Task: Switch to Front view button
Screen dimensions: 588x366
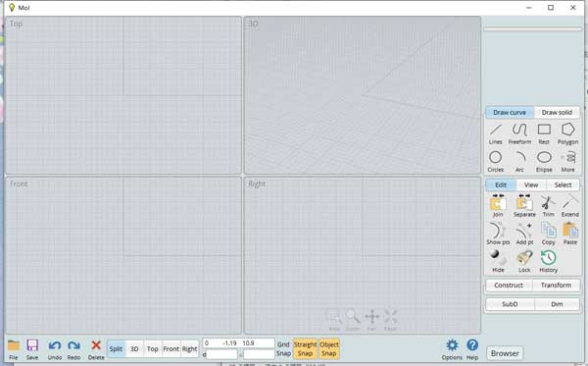Action: point(171,349)
